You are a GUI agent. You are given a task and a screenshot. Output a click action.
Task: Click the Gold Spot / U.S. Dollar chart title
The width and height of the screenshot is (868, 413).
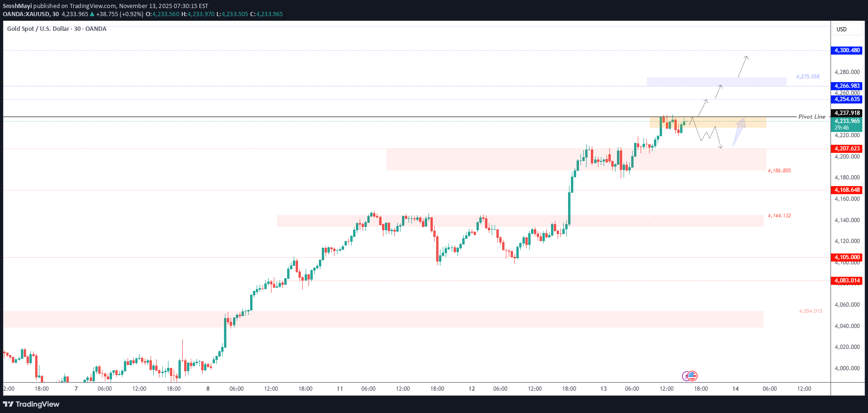tap(56, 29)
